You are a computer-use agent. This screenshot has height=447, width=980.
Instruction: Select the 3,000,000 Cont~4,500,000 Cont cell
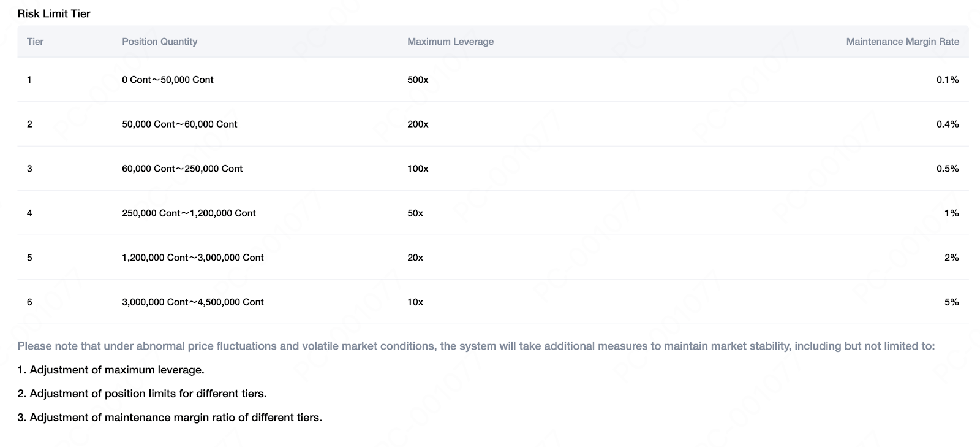click(192, 302)
